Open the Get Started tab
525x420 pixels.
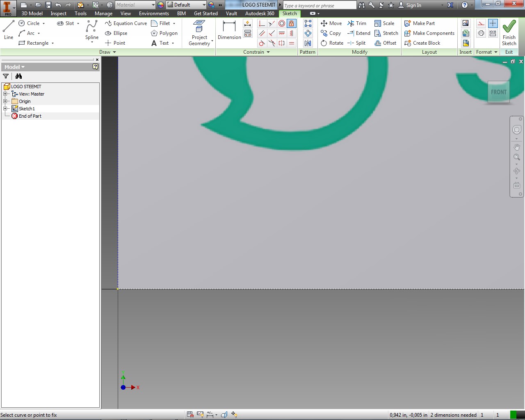click(x=206, y=14)
